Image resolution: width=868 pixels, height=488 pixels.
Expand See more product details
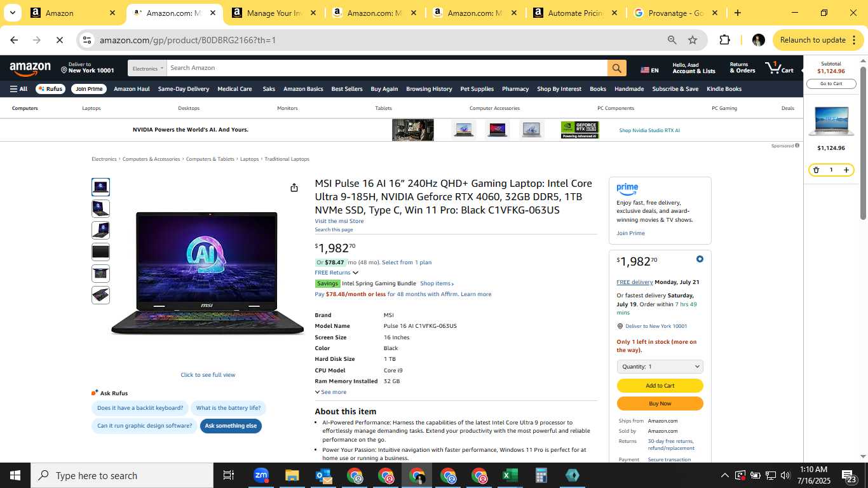330,392
